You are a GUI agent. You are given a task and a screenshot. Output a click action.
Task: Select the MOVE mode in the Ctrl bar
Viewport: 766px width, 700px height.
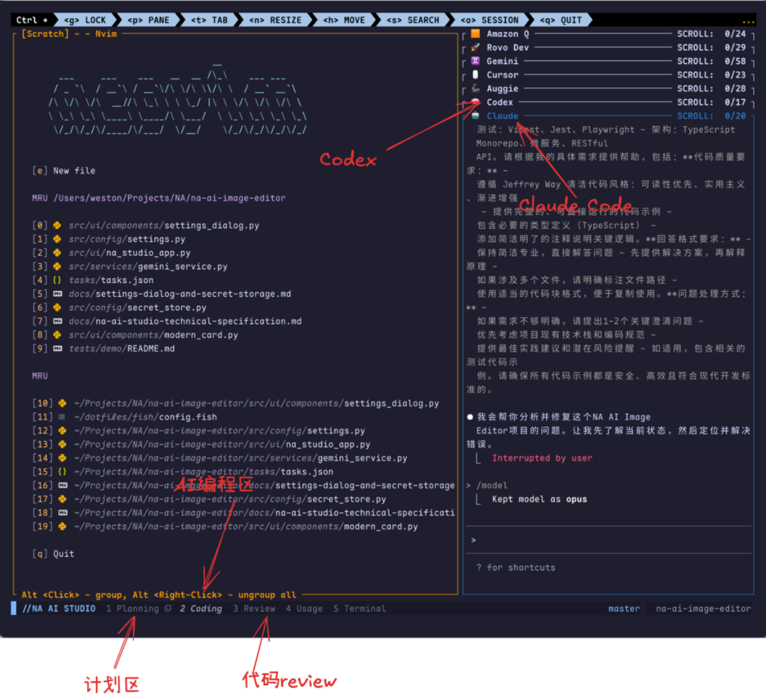click(x=344, y=20)
